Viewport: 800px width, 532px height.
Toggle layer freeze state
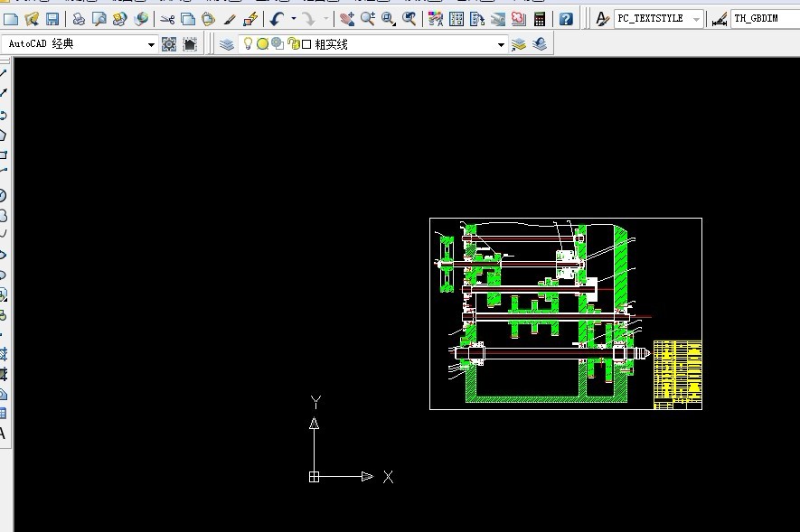[261, 42]
